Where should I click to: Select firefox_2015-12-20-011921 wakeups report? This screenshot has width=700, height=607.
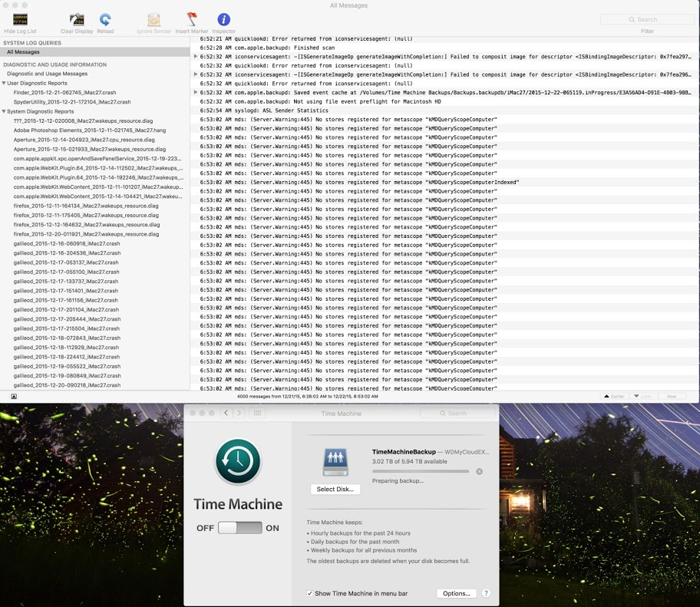point(86,234)
